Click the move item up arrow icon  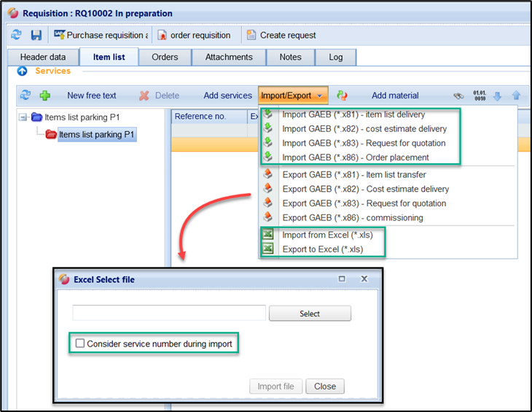(x=516, y=96)
